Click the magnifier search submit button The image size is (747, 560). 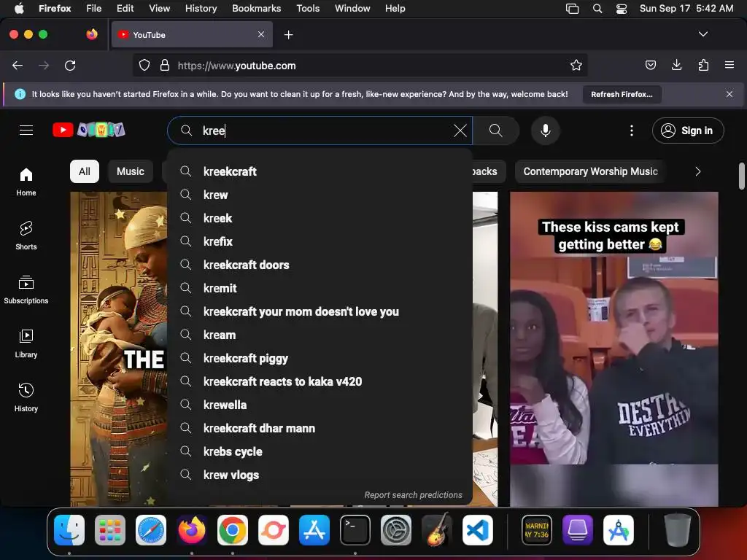(495, 131)
